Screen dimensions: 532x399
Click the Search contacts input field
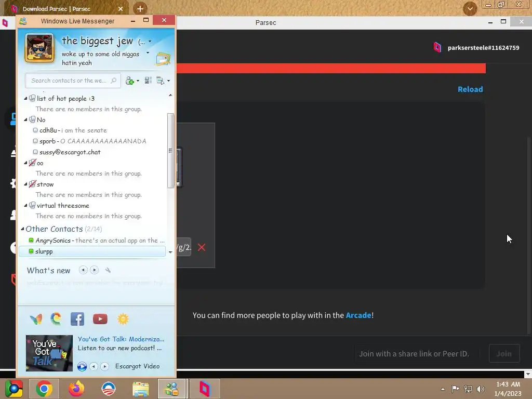point(73,81)
